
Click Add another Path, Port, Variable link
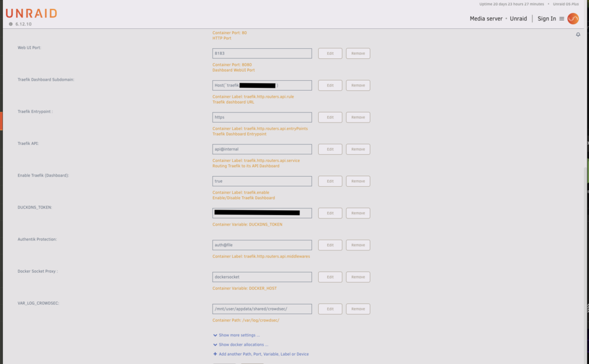click(264, 354)
